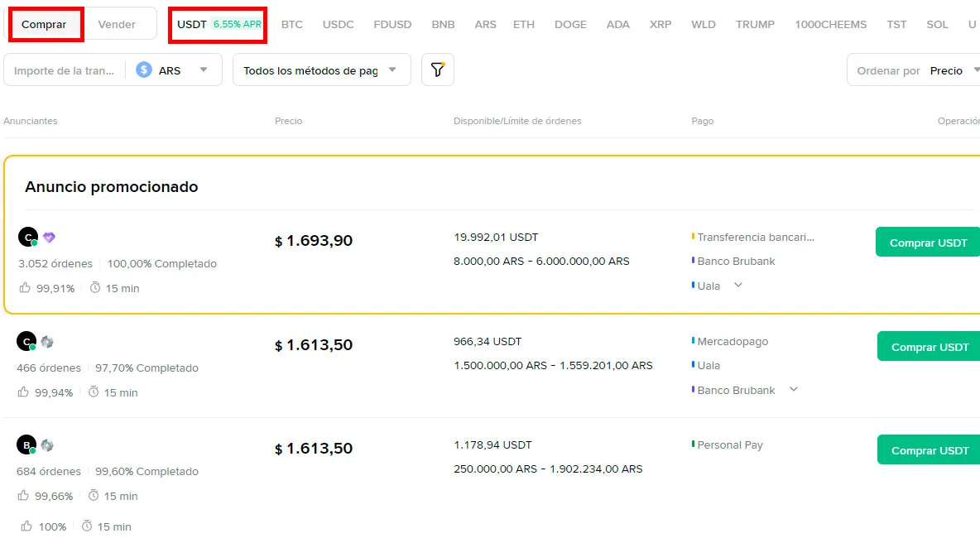Click the Precio column header
Image resolution: width=980 pixels, height=543 pixels.
289,121
